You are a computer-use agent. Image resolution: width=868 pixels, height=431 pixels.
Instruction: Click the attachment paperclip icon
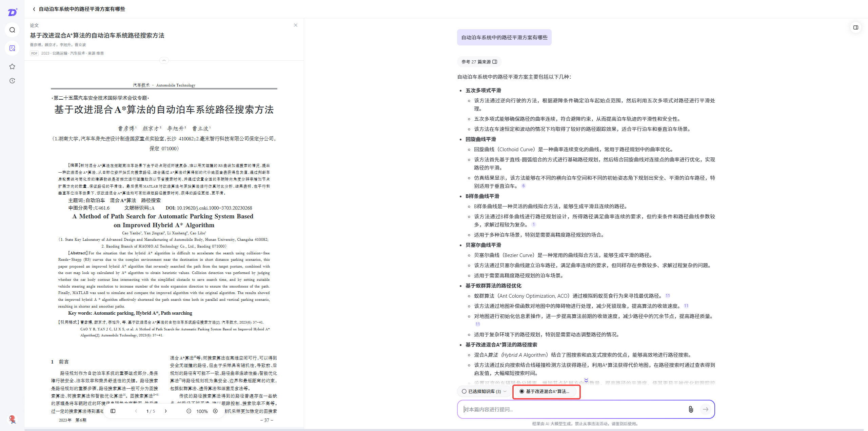click(x=691, y=409)
